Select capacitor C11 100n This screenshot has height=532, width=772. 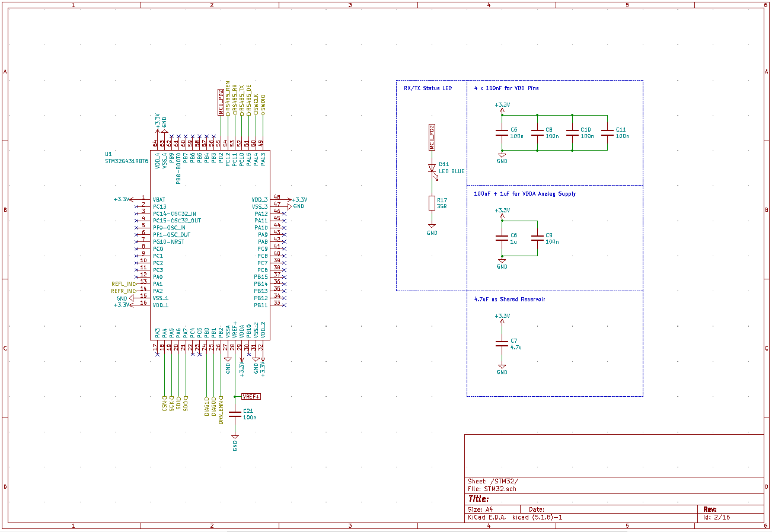[607, 133]
